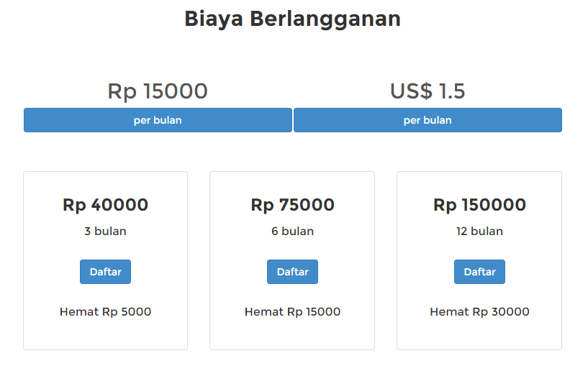Screen dimensions: 588x371
Task: Click the "6 bulan" duration label
Action: coord(292,232)
